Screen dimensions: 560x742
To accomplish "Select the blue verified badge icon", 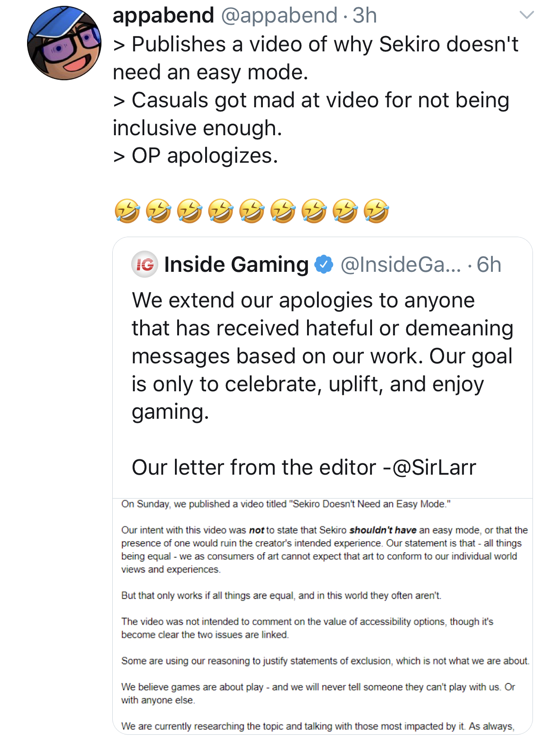I will point(324,264).
